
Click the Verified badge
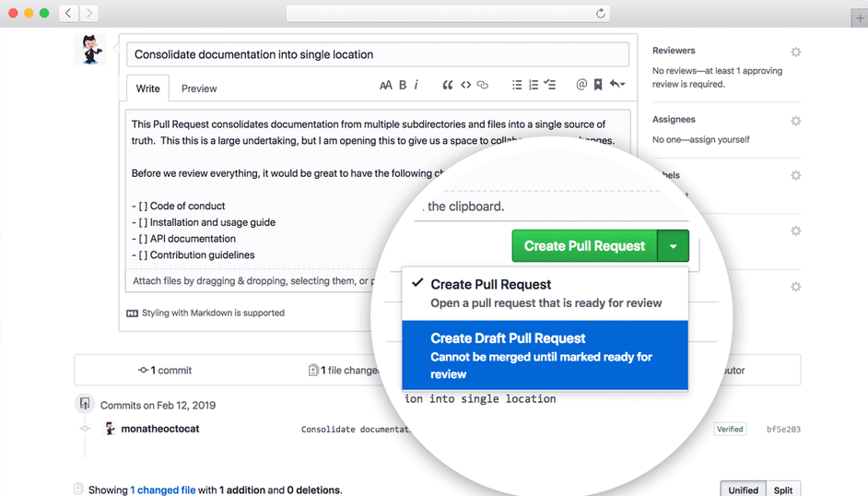730,429
